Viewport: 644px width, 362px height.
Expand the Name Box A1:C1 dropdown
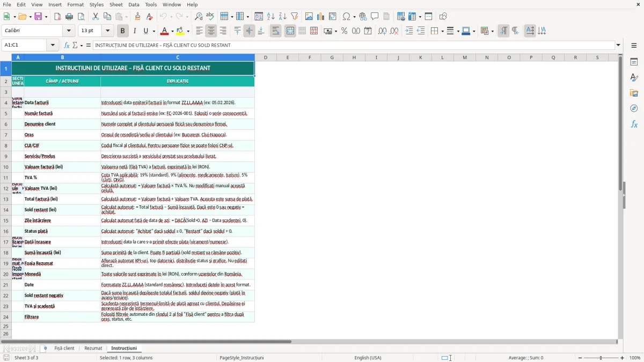click(x=53, y=46)
